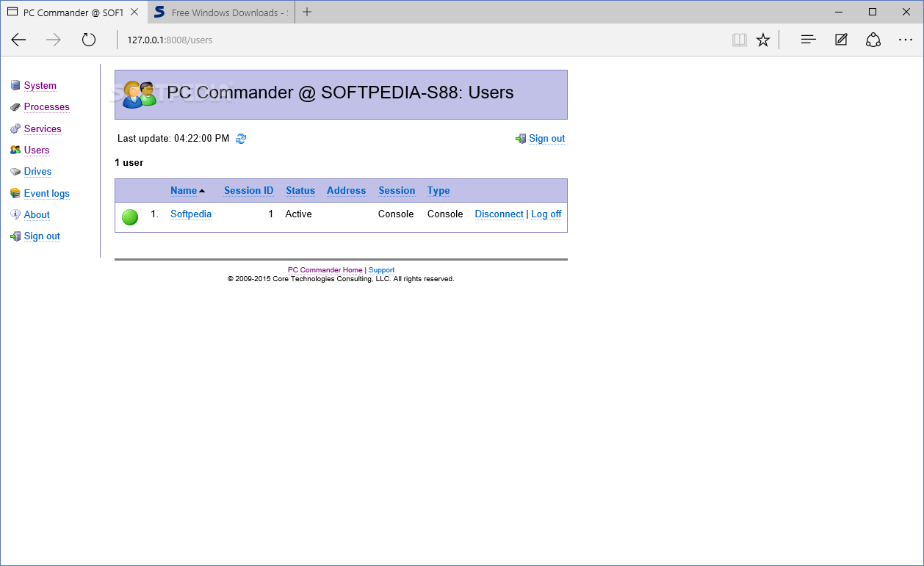Click the Last update 04:22:00 PM text

point(173,139)
